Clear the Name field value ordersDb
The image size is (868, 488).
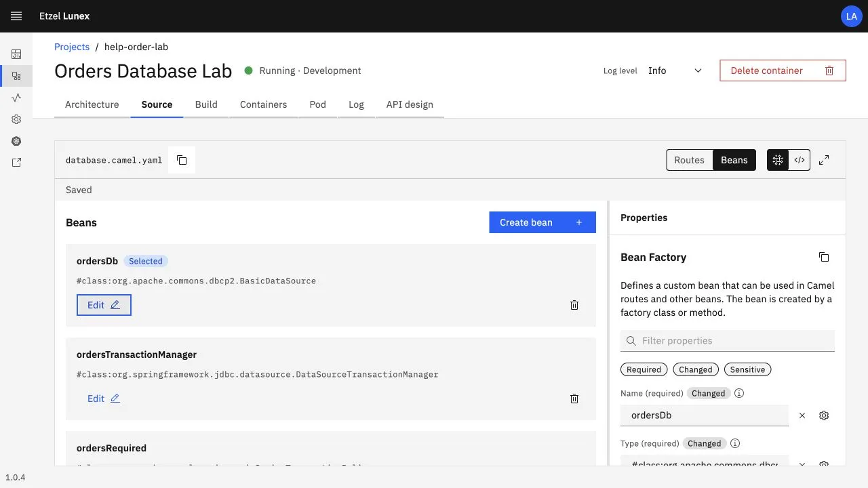pyautogui.click(x=802, y=415)
